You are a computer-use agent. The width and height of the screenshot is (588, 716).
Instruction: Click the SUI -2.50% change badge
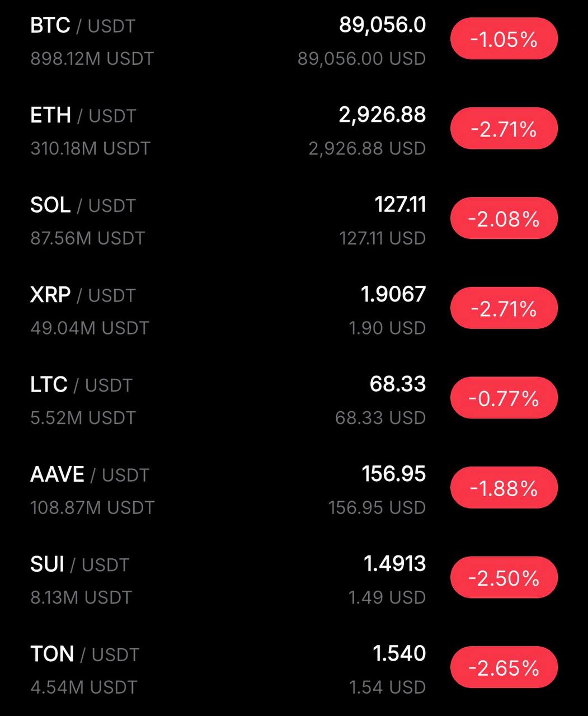point(504,578)
